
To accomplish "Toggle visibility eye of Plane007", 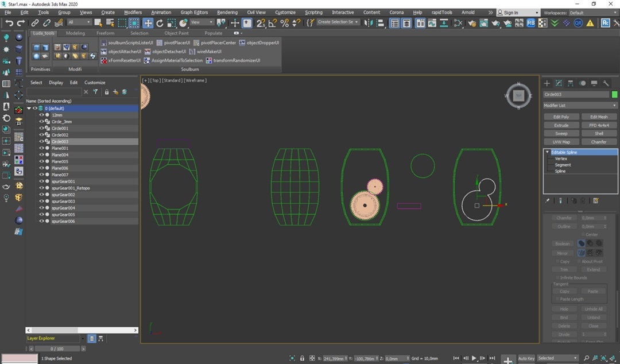I will click(x=41, y=175).
